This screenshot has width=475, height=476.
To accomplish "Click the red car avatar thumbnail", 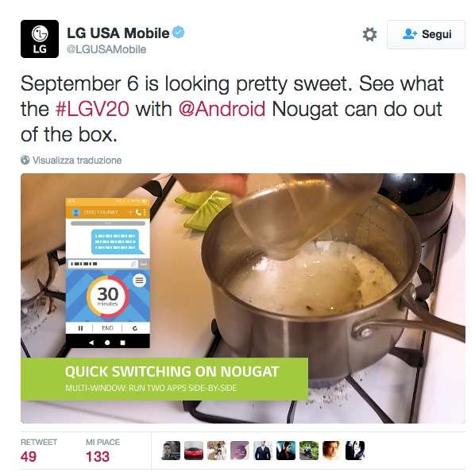I will [194, 451].
